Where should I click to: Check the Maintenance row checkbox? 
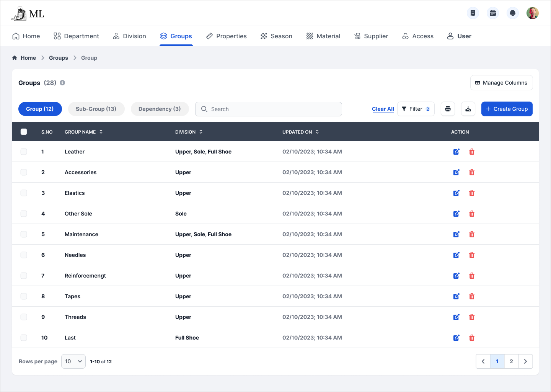tap(24, 234)
